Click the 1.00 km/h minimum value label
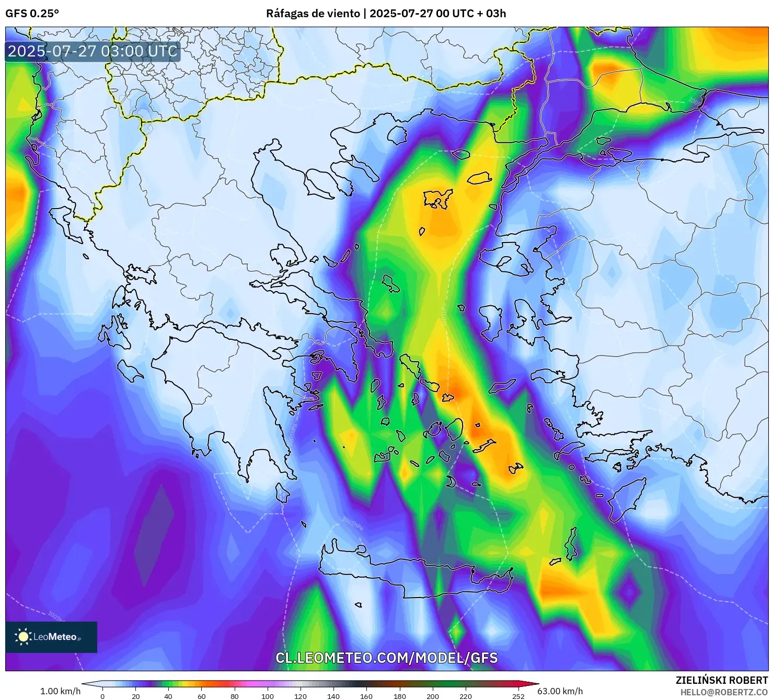Viewport: 773px width, 700px height. click(61, 691)
